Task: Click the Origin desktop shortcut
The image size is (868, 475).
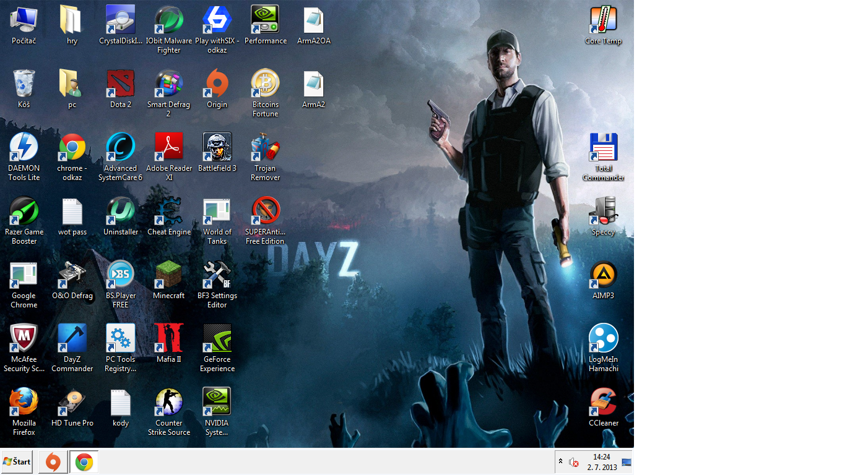Action: [x=217, y=89]
